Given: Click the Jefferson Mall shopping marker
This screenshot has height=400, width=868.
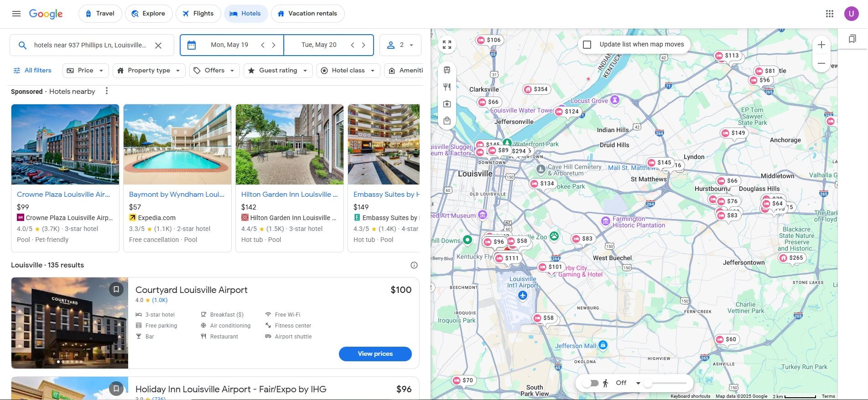Looking at the screenshot, I should tap(603, 345).
